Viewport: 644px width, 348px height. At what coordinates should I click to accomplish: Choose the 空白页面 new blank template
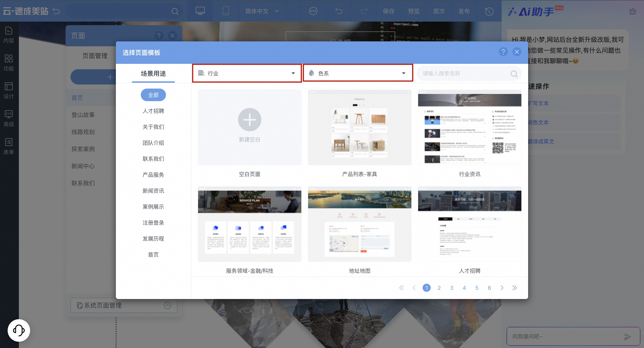click(249, 127)
